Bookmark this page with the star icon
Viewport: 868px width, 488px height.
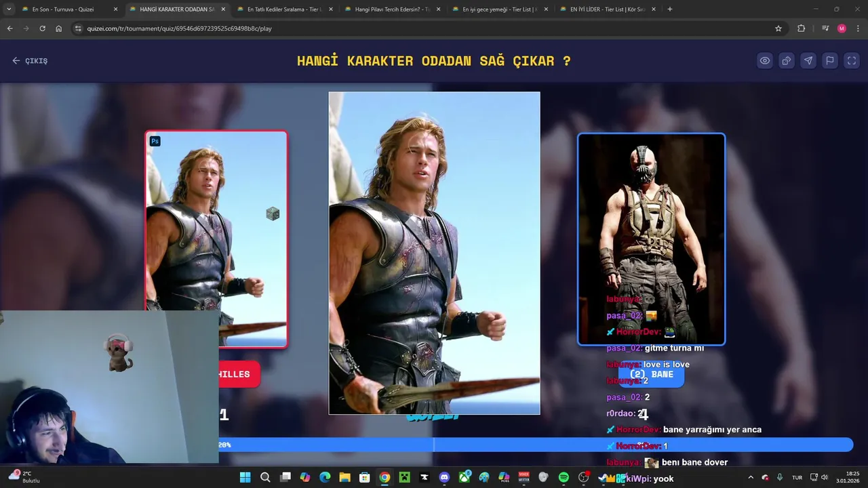[778, 28]
